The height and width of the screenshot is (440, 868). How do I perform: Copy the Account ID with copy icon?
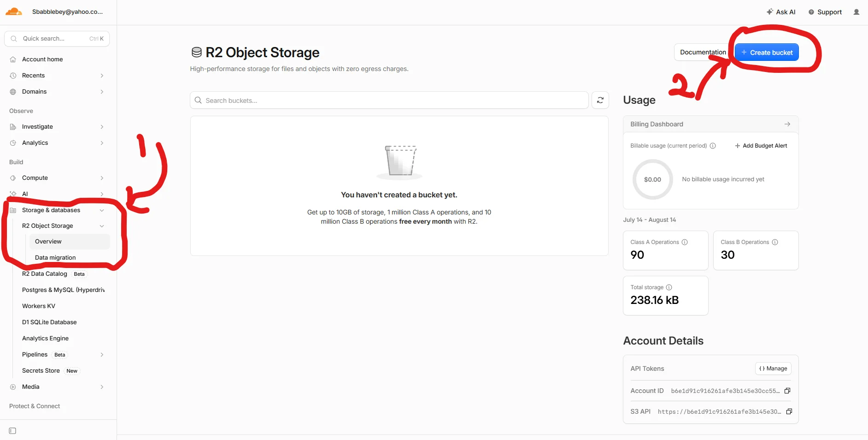(787, 391)
